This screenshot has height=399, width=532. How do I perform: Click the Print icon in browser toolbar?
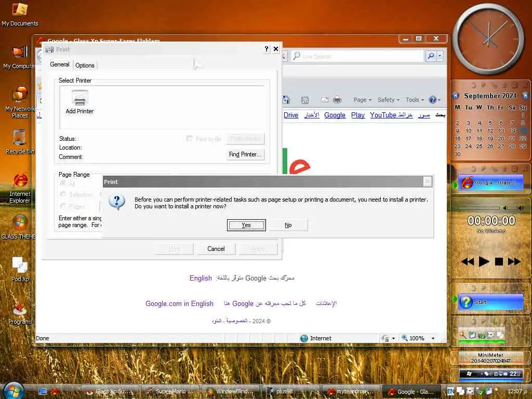(337, 100)
